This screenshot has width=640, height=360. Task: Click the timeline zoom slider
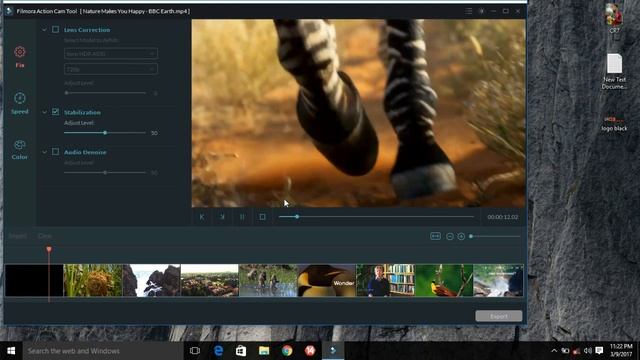point(495,236)
